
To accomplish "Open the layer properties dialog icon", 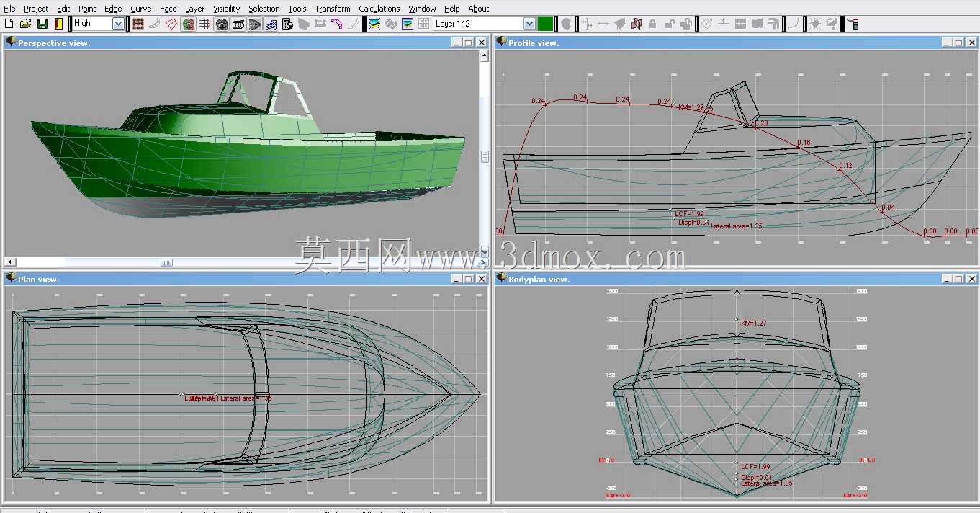I will (x=408, y=24).
